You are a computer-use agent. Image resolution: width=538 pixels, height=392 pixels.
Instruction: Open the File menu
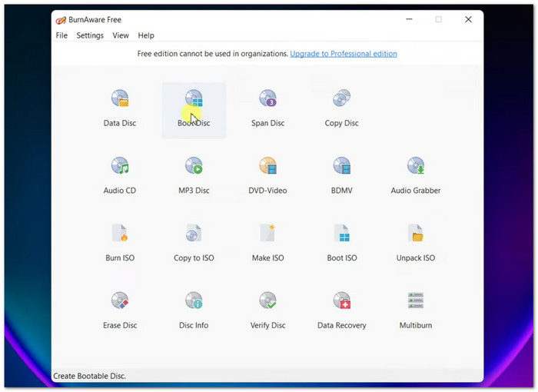(x=61, y=35)
